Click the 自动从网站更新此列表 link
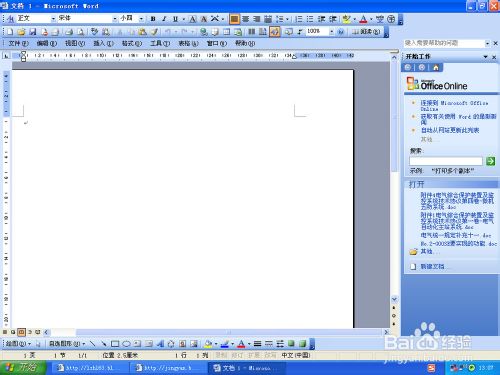The height and width of the screenshot is (375, 500). 450,130
